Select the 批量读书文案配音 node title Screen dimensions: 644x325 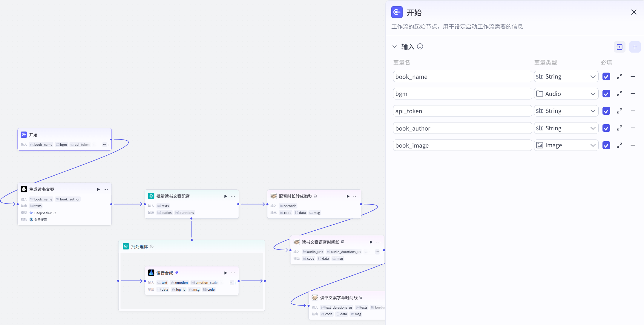[x=173, y=196]
